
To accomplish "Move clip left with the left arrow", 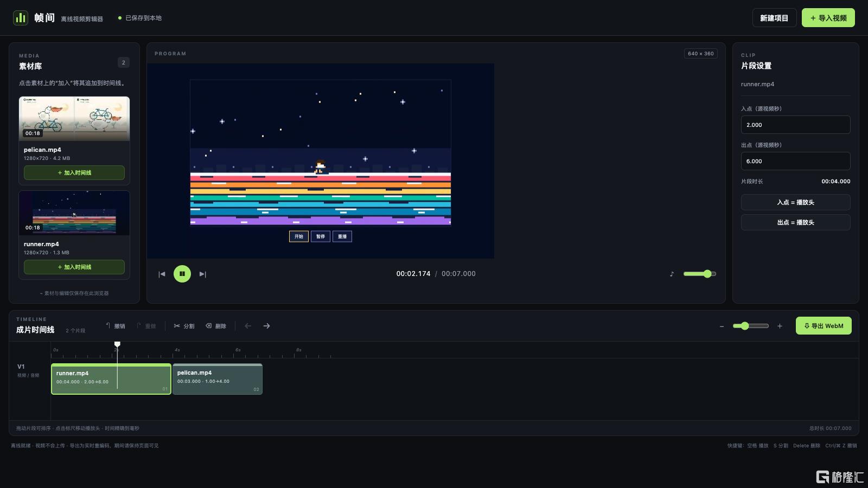I will [x=248, y=326].
